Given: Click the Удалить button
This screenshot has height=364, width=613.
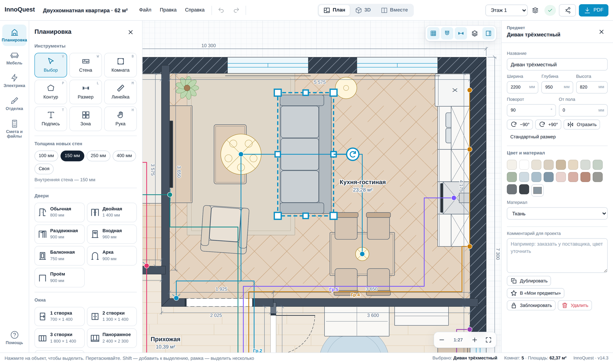Looking at the screenshot, I should (575, 306).
